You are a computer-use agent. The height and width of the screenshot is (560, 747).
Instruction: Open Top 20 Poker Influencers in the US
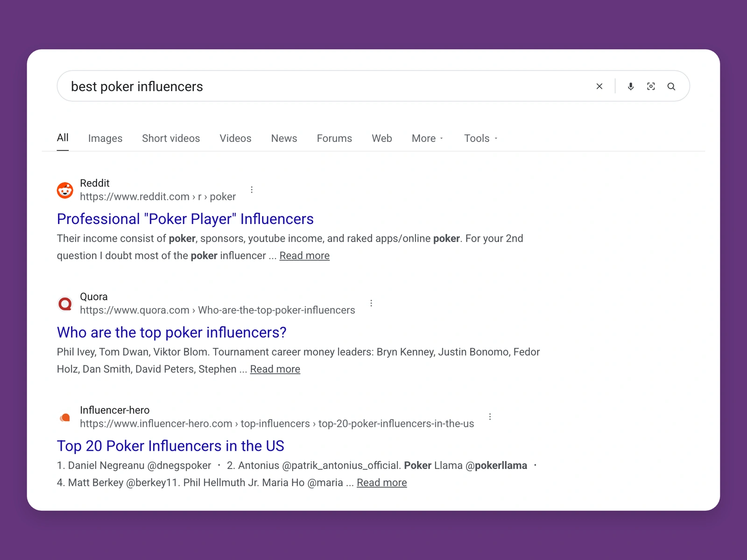[170, 446]
